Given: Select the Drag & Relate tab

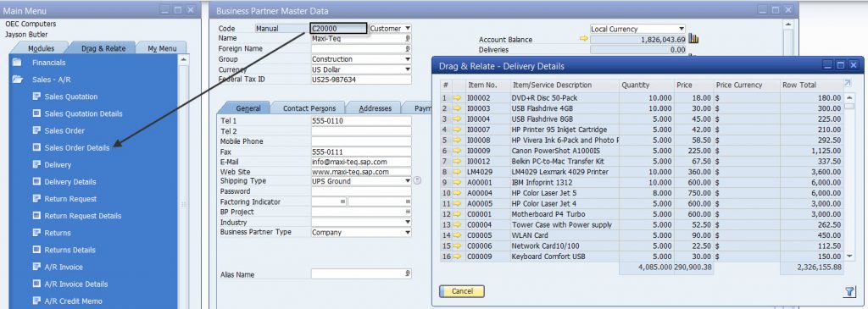Looking at the screenshot, I should (103, 48).
